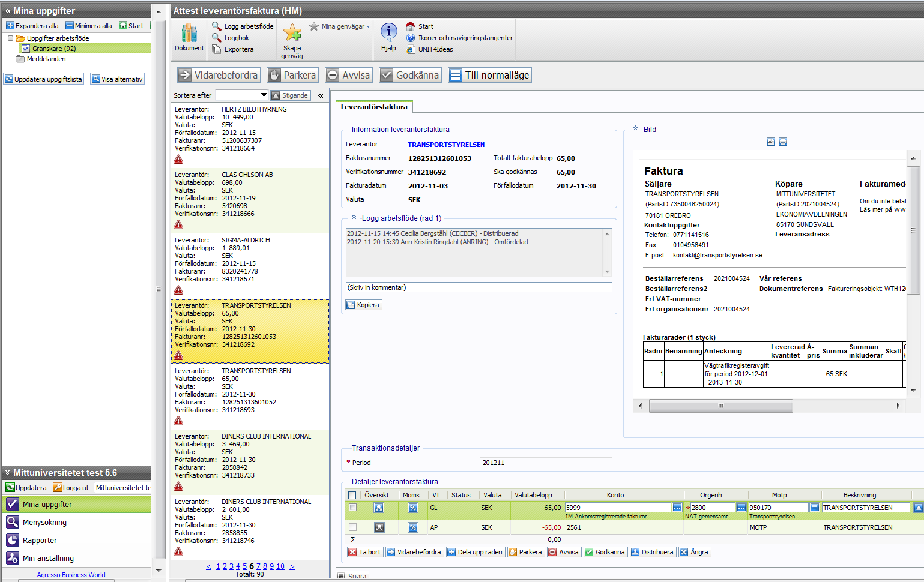This screenshot has height=582, width=924.
Task: Open Min anställning navigation item
Action: click(x=77, y=558)
